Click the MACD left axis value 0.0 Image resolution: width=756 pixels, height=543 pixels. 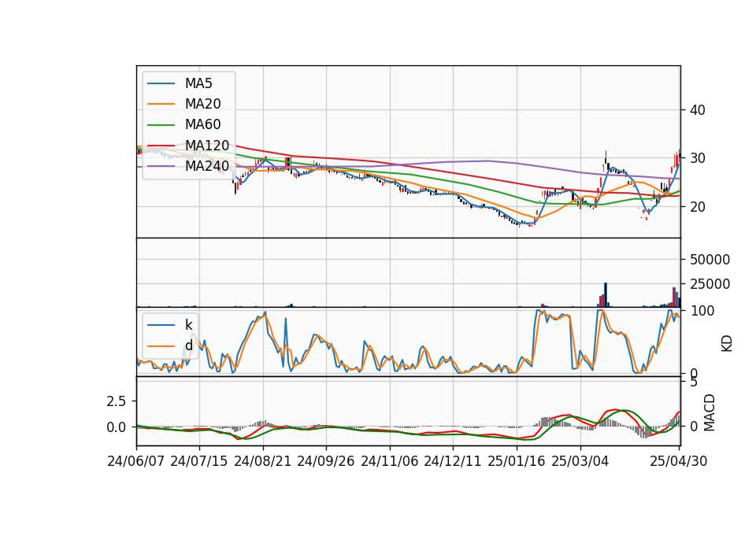click(x=117, y=427)
